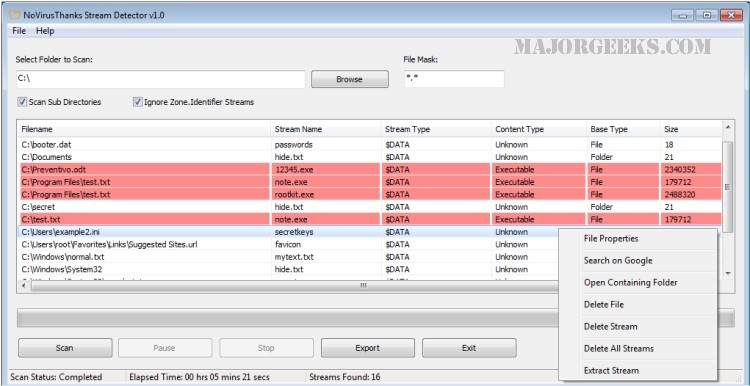Select the test.txt row with note.exe in Program Files
The height and width of the screenshot is (386, 750).
coord(369,182)
